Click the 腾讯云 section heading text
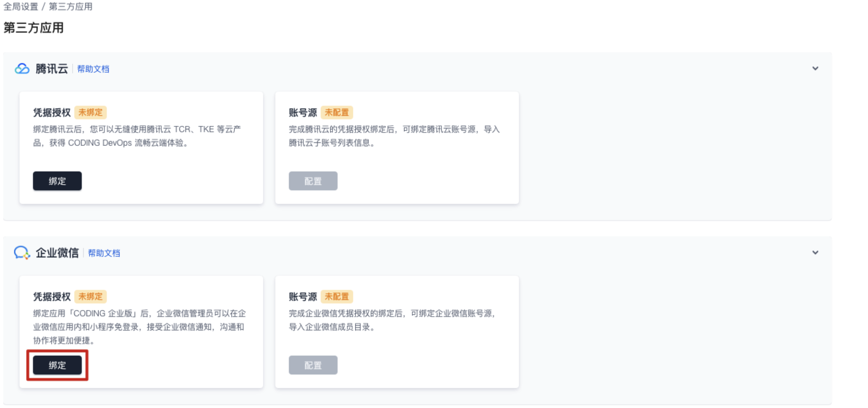The height and width of the screenshot is (408, 868). pos(52,69)
